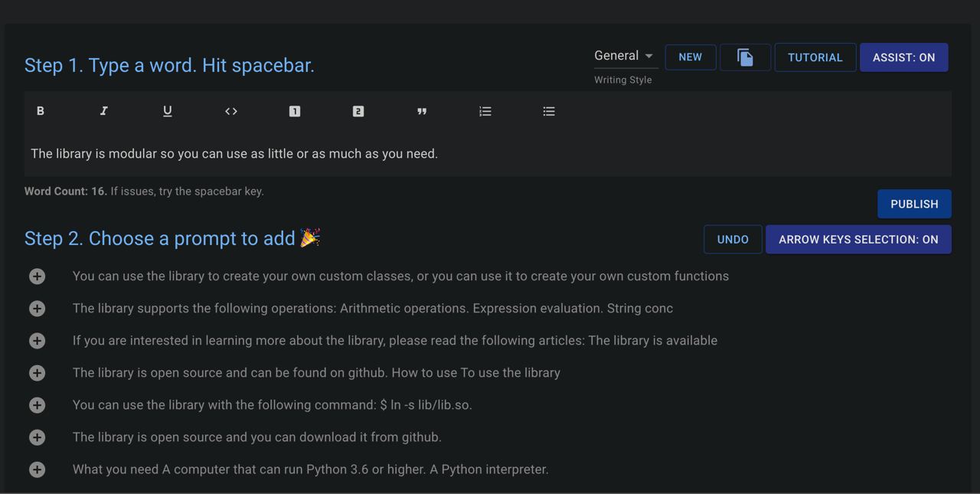Add the prompt mentioning Python 3.6 or higher

(38, 469)
